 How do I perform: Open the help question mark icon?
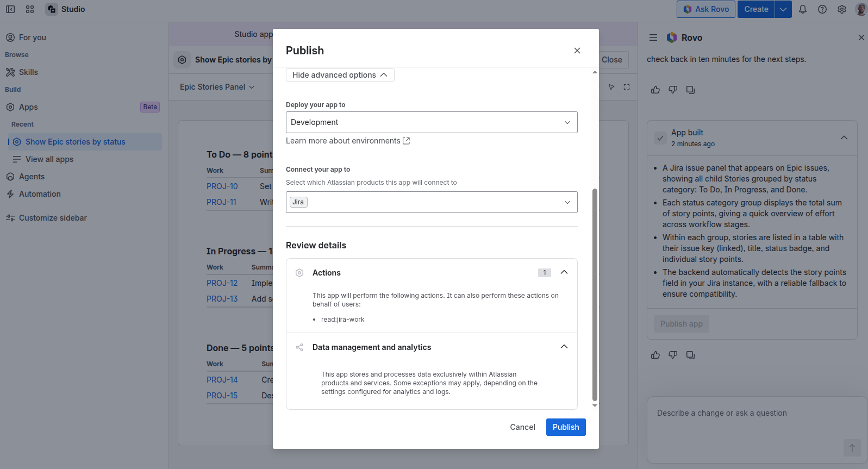(822, 9)
